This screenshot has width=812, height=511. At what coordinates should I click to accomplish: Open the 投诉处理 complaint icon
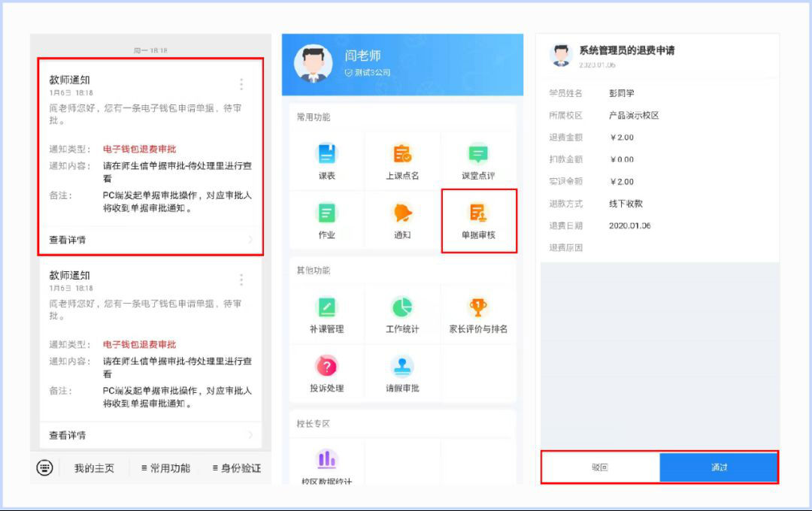click(x=327, y=366)
